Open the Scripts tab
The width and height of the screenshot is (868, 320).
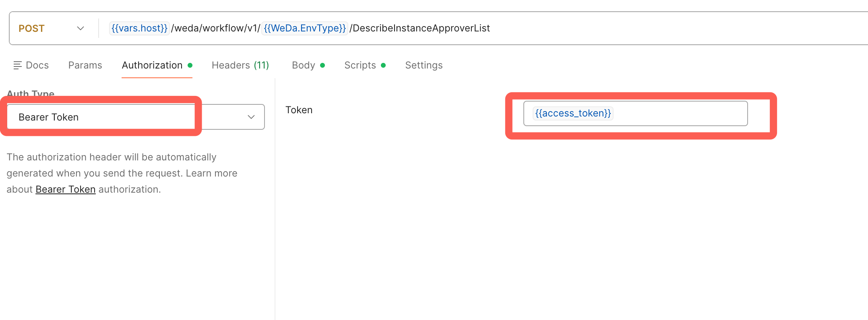click(360, 65)
